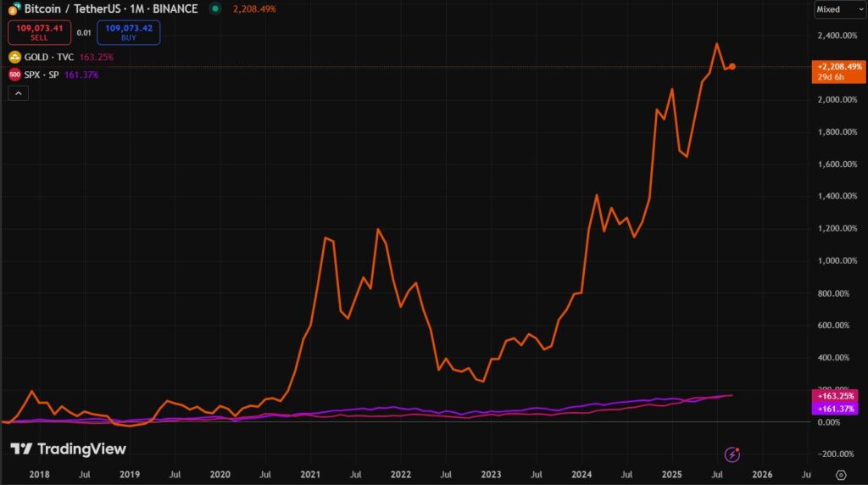Screen dimensions: 868x485
Task: Click the green market status dot
Action: [215, 8]
